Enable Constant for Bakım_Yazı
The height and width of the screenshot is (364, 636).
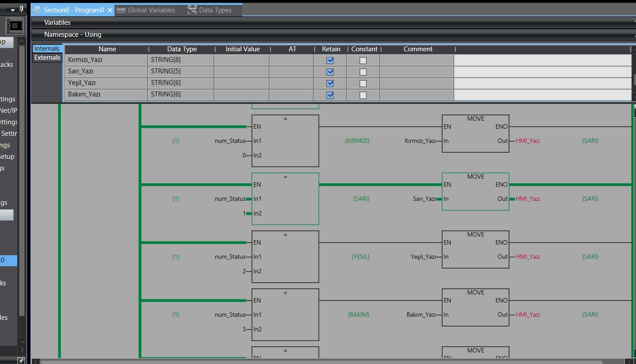click(x=363, y=95)
